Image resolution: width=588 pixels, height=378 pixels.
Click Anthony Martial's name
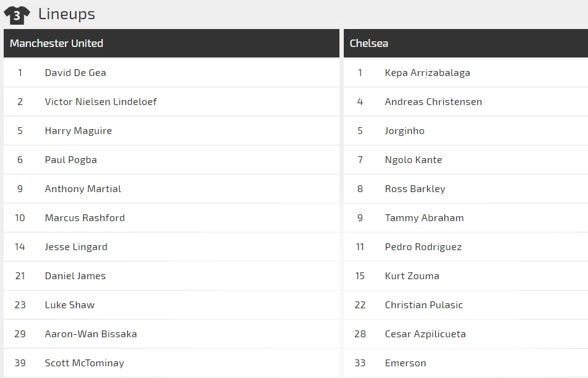coord(83,188)
